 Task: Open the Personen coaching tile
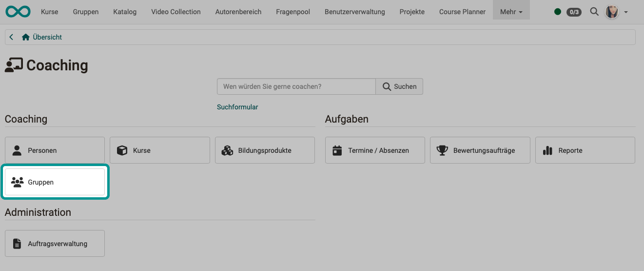point(55,150)
